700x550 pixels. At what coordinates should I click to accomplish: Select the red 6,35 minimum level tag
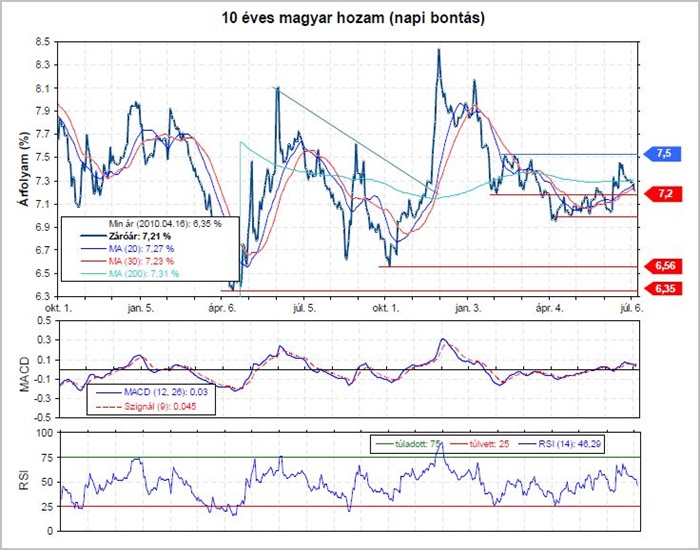coord(663,289)
